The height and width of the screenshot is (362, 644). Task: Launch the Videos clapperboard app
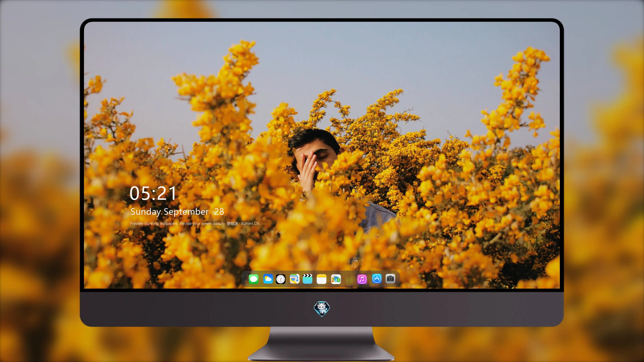[308, 279]
